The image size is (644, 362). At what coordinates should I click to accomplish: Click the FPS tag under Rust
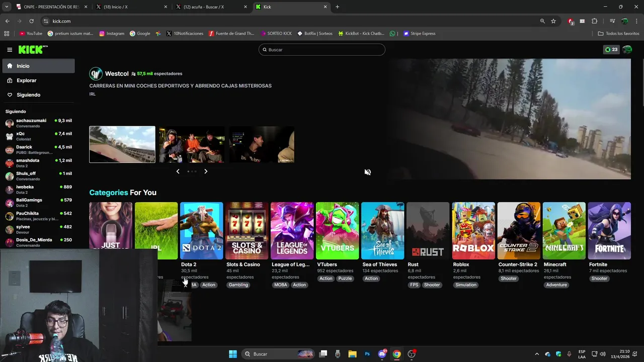point(414,285)
